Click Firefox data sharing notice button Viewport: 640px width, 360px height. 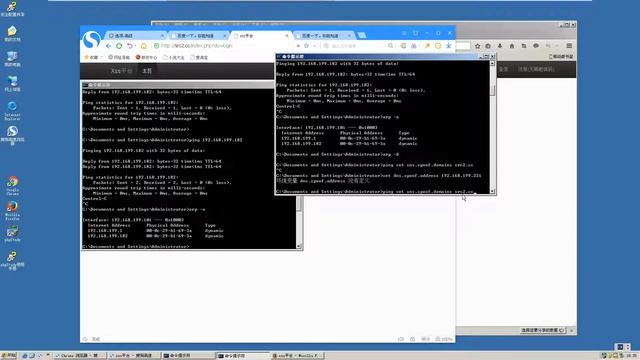click(543, 330)
